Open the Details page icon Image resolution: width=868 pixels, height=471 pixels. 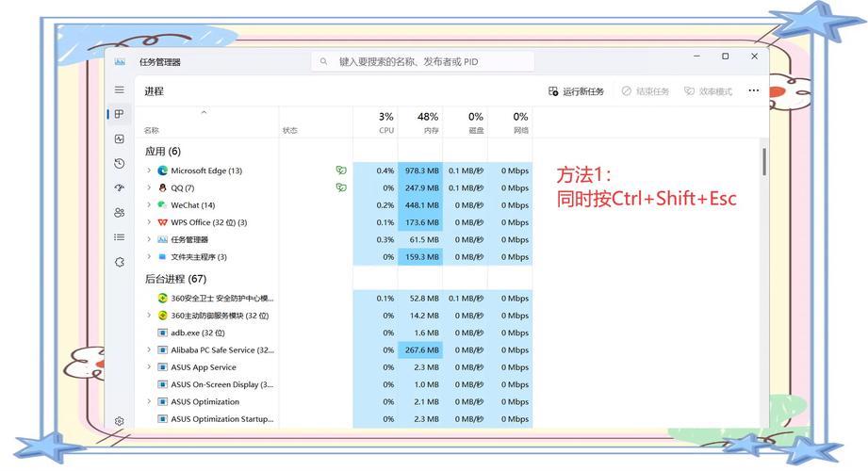pyautogui.click(x=120, y=237)
